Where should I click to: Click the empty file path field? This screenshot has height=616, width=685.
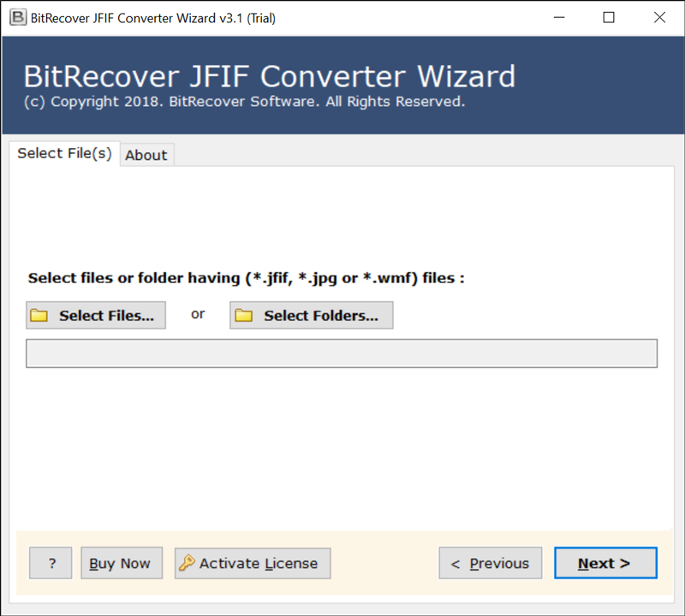coord(342,353)
